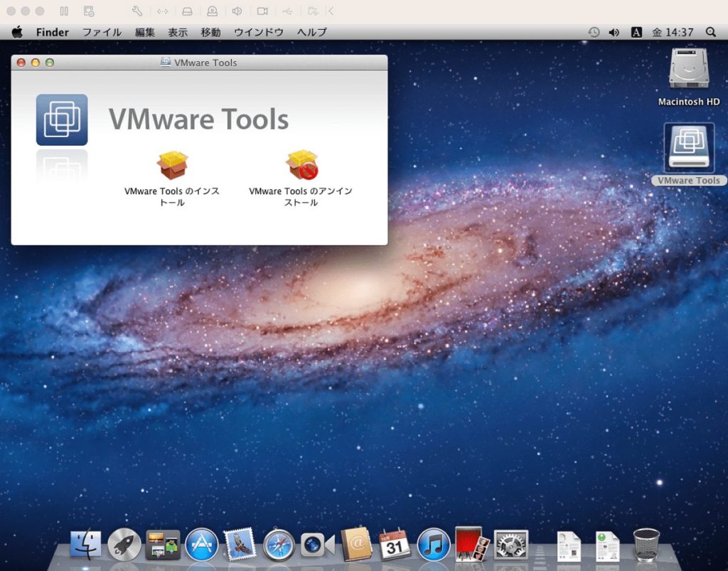Open Mail from the Dock
The height and width of the screenshot is (571, 728).
[x=240, y=543]
